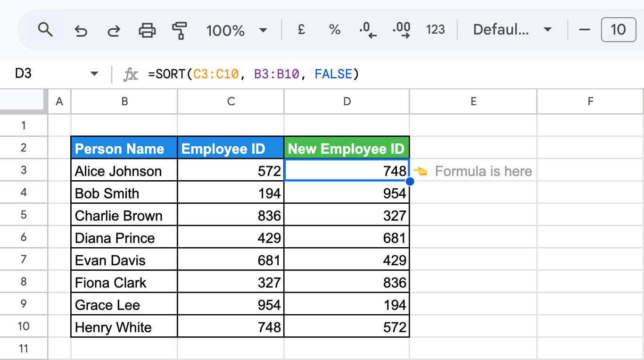
Task: Open the Default font dropdown
Action: 512,30
